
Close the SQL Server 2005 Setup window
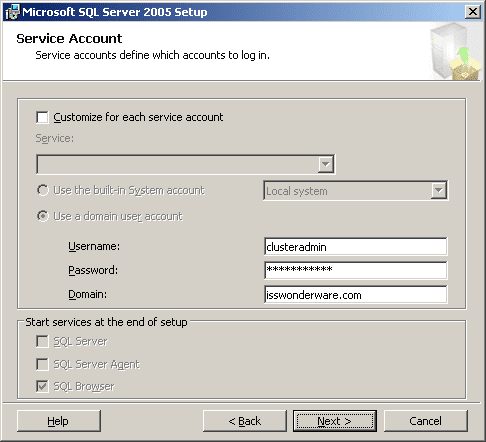pos(473,12)
